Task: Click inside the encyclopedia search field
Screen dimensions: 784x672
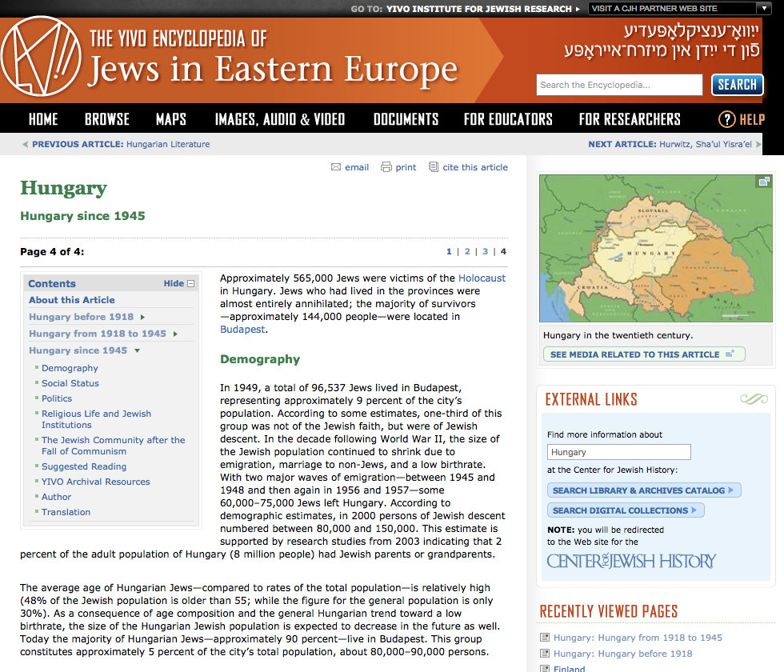Action: coord(620,84)
